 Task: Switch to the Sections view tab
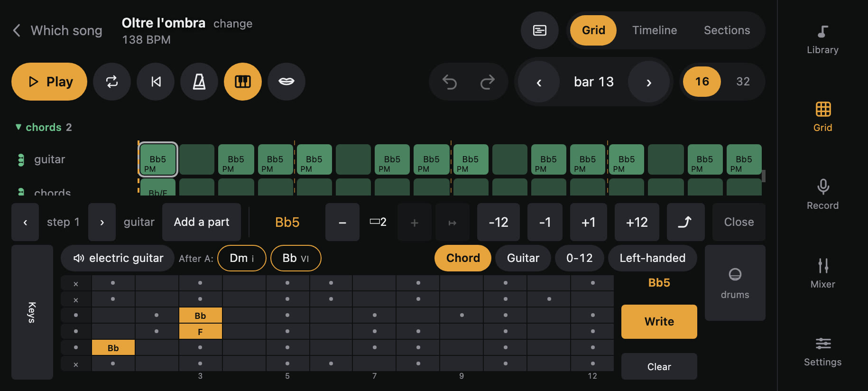[x=727, y=30]
